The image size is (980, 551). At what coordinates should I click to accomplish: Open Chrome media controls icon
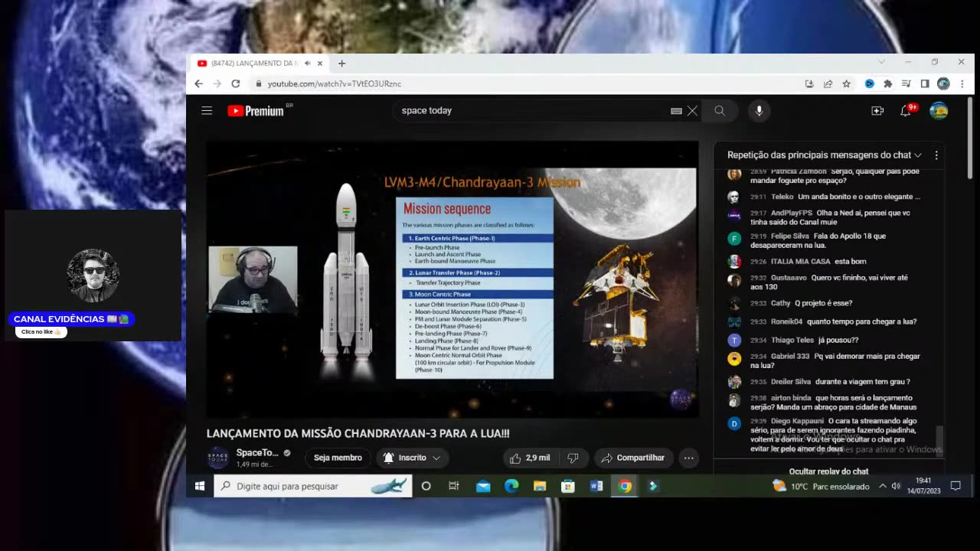[906, 83]
